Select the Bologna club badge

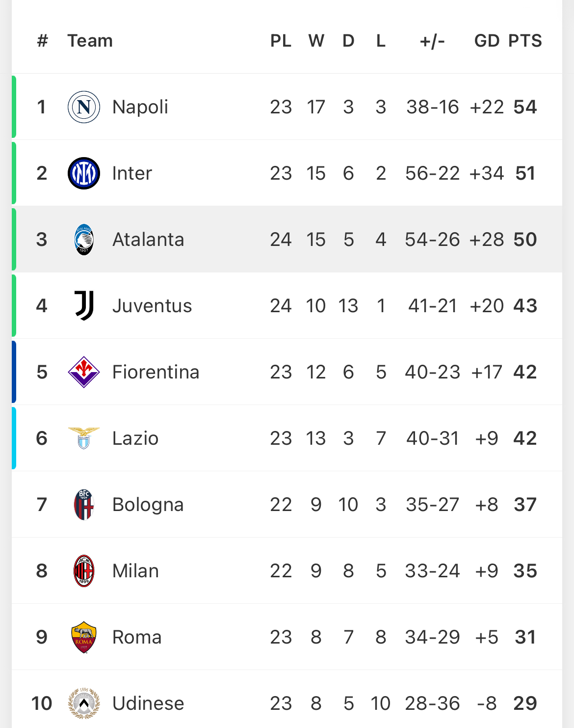click(x=84, y=505)
